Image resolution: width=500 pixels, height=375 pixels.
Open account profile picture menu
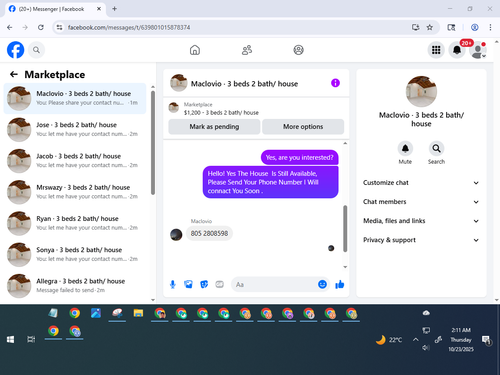[478, 50]
